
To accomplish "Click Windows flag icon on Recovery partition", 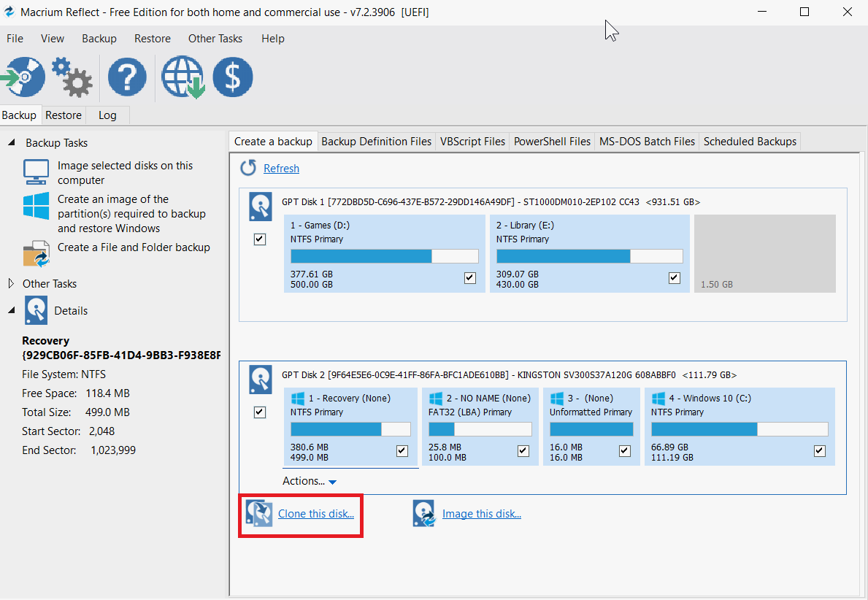I will pos(298,399).
